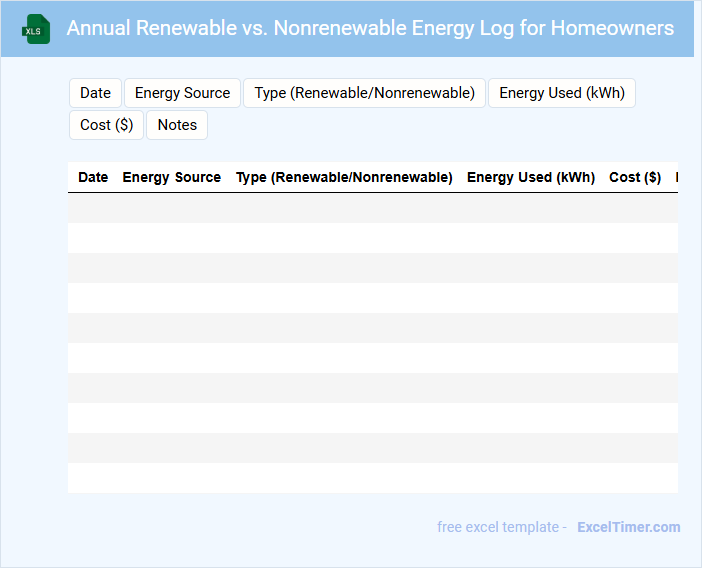The height and width of the screenshot is (568, 702).
Task: Click the green XLS file icon
Action: point(37,29)
